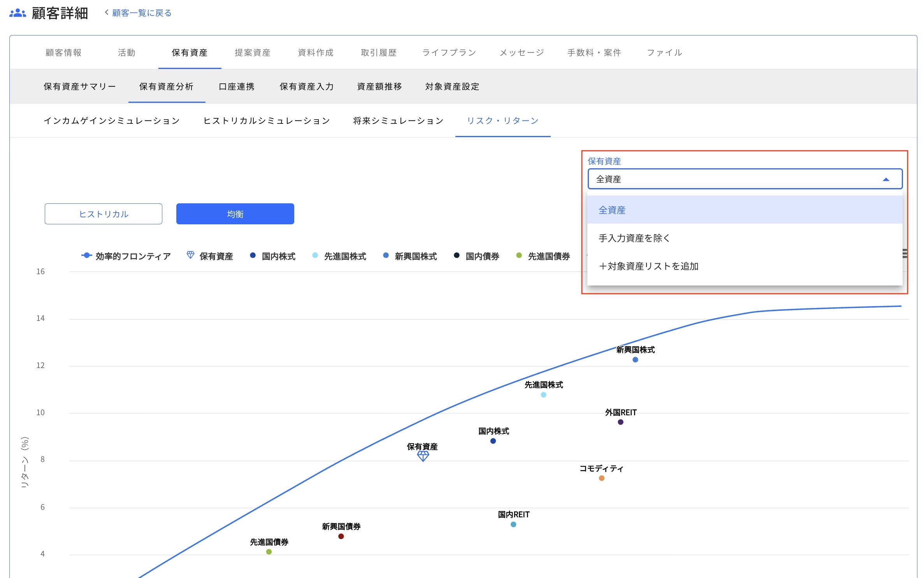Click the chart hamburger menu icon

point(905,254)
